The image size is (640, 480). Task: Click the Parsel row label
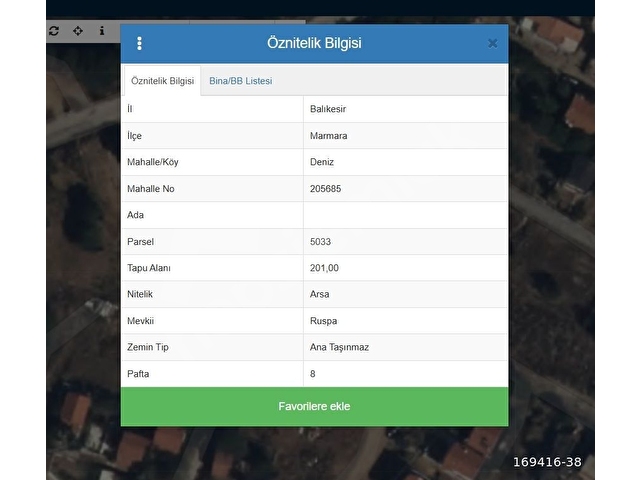(140, 242)
